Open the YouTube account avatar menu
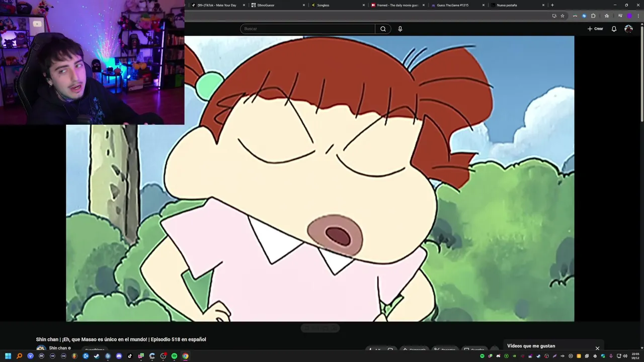The height and width of the screenshot is (362, 644). (x=628, y=29)
